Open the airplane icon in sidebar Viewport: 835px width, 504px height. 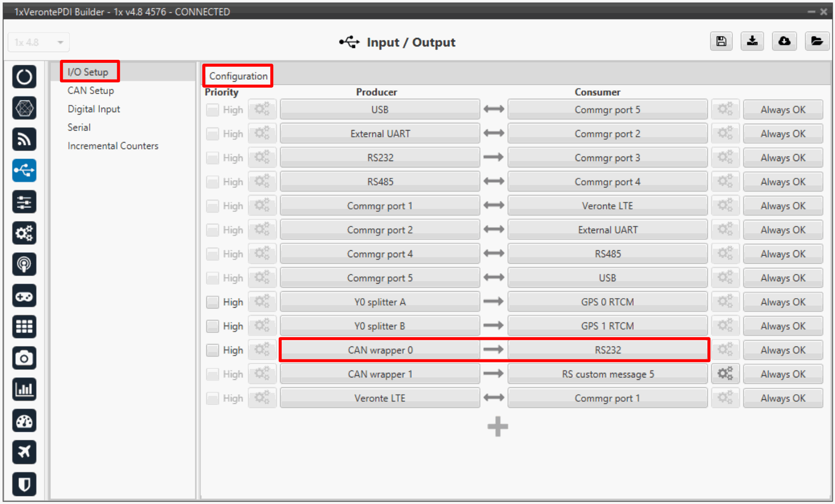click(x=24, y=452)
